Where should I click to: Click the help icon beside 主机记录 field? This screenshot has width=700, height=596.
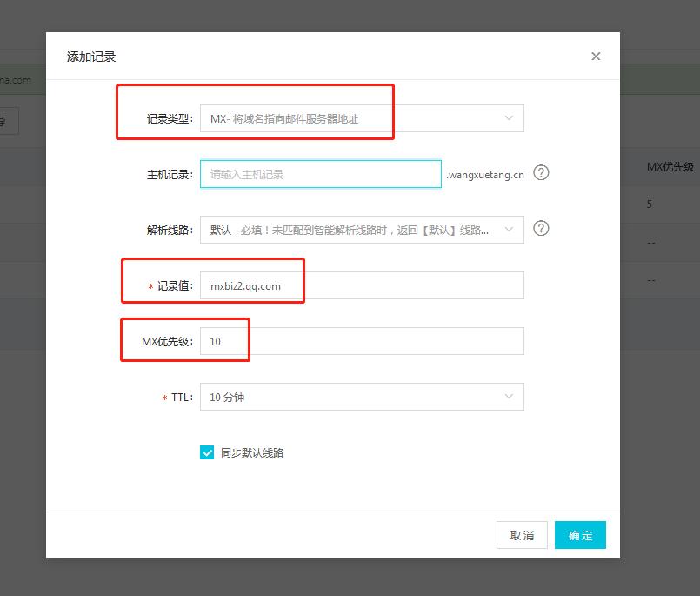(541, 173)
